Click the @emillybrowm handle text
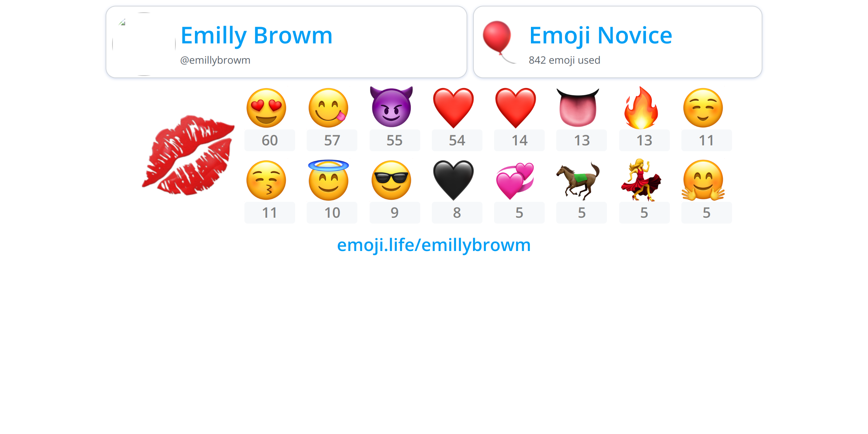868x434 pixels. (215, 60)
